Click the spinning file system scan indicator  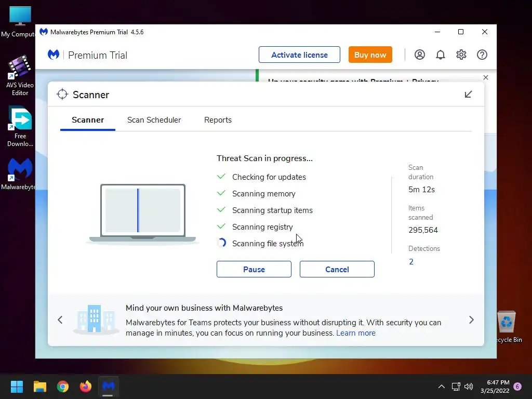pos(221,243)
